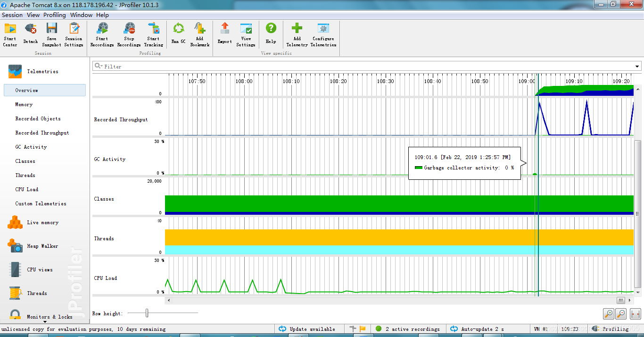644x337 pixels.
Task: Open the filter search options dropdown
Action: pos(99,66)
